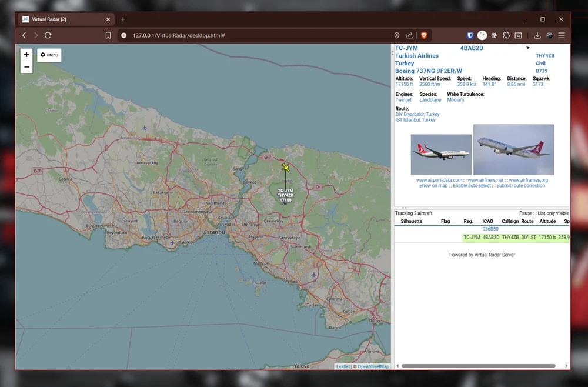
Task: Toggle List only visible aircraft
Action: coord(553,213)
